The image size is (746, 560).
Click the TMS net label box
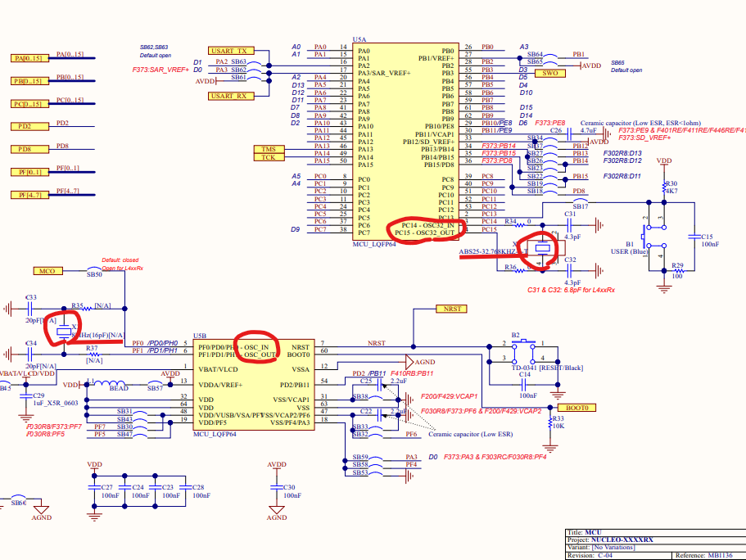[x=269, y=149]
